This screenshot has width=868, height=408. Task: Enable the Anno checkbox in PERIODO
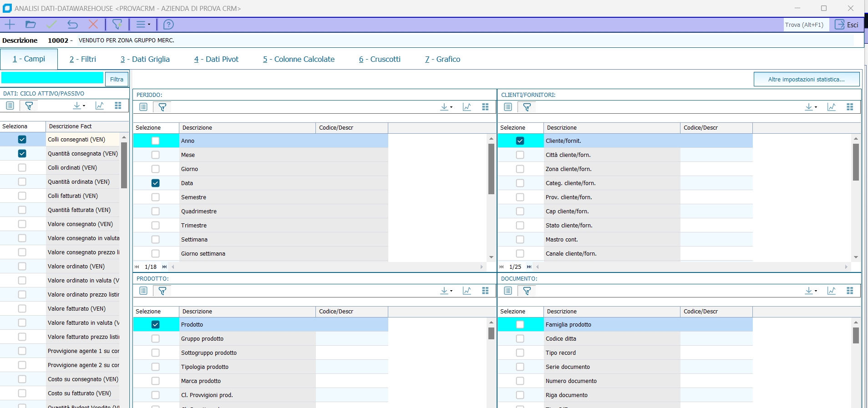pos(156,141)
